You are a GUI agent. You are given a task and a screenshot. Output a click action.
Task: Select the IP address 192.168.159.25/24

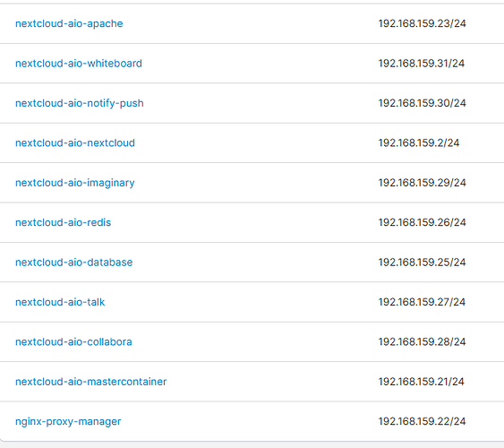[x=422, y=263]
